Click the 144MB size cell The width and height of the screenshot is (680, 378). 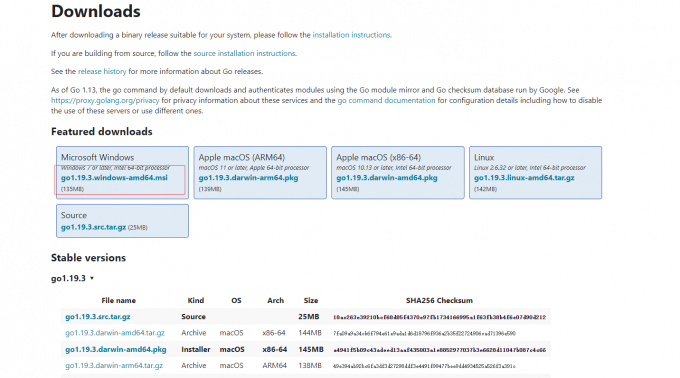click(310, 333)
